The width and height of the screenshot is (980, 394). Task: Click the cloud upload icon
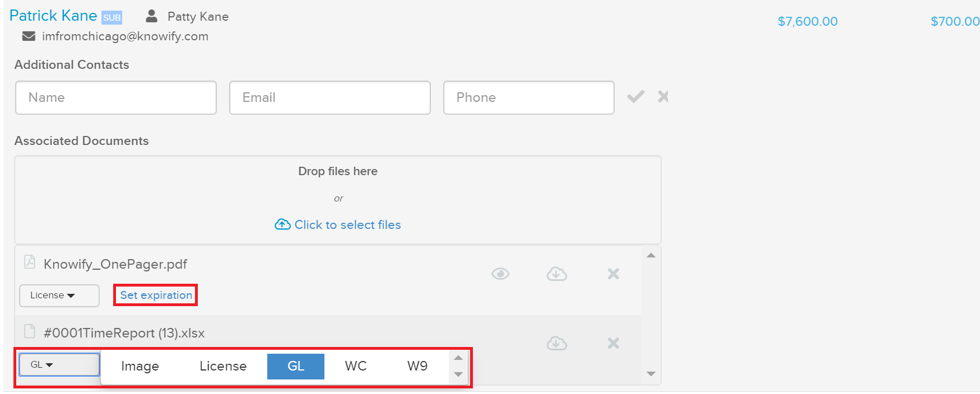pyautogui.click(x=282, y=224)
